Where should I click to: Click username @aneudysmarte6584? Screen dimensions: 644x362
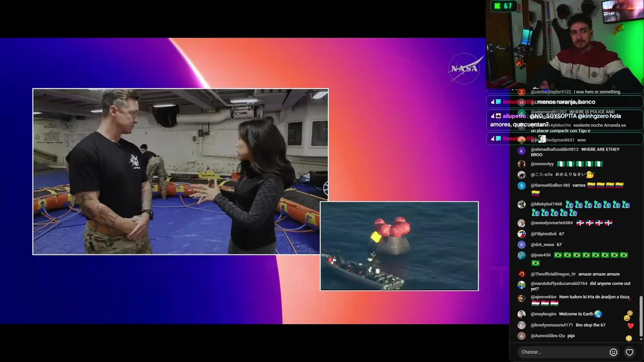tap(552, 223)
